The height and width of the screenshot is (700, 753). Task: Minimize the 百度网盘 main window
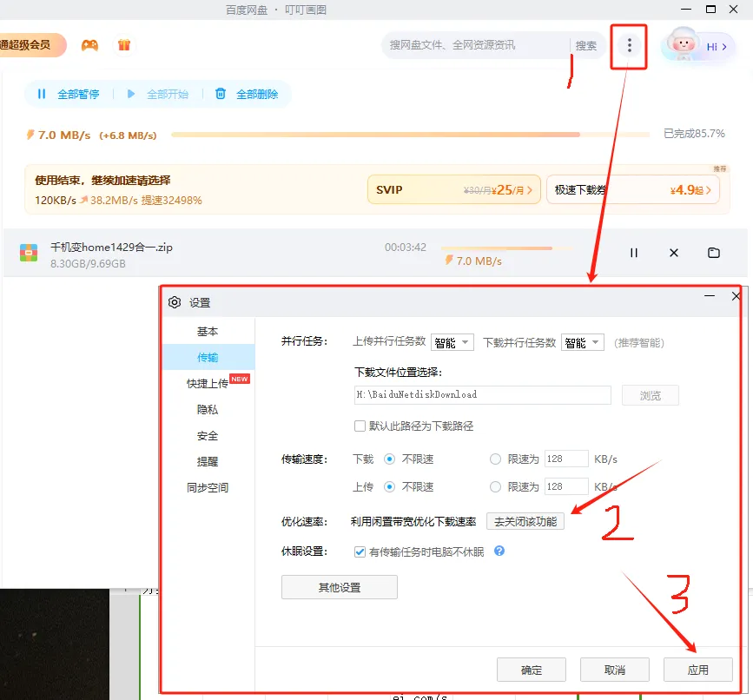click(x=686, y=10)
